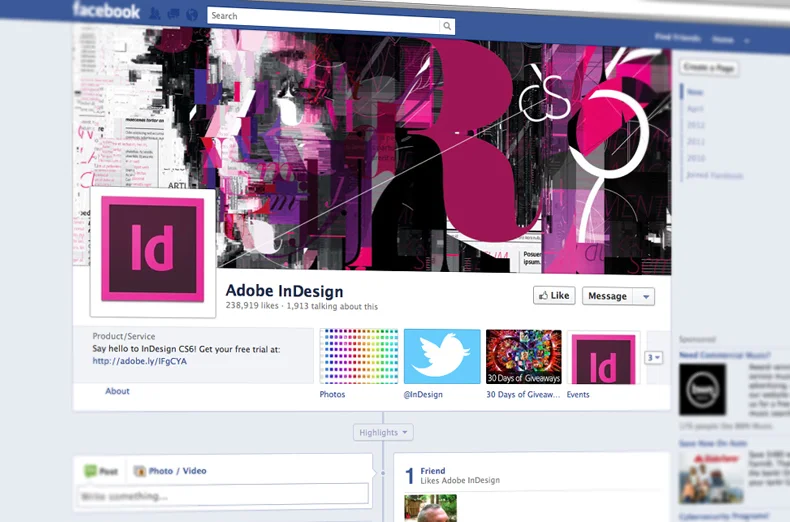
Task: Open the friend's profile photo thumbnail
Action: 430,508
